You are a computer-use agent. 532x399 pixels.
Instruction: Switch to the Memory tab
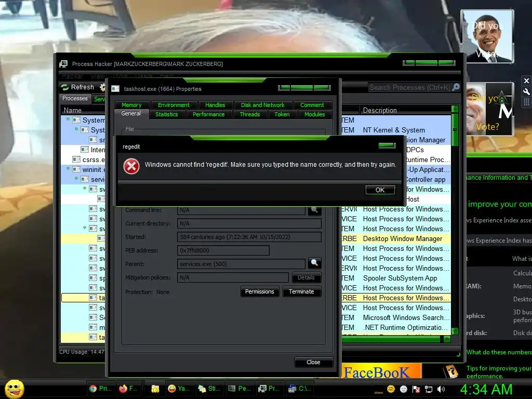[x=131, y=105]
